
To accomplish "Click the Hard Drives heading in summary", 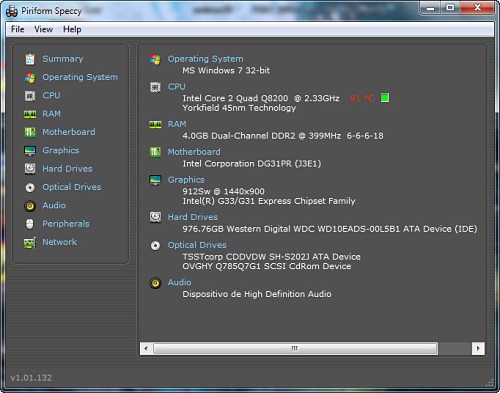I will click(193, 217).
